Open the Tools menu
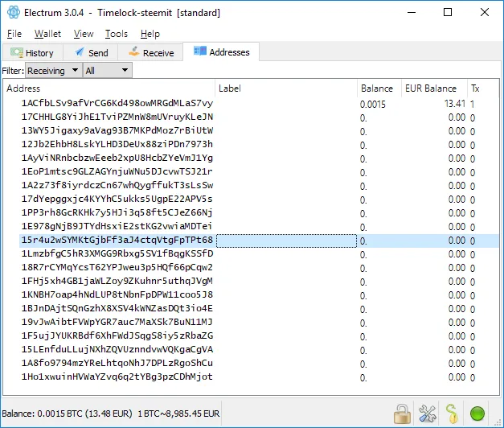Screen dimensions: 504x428 coord(117,34)
